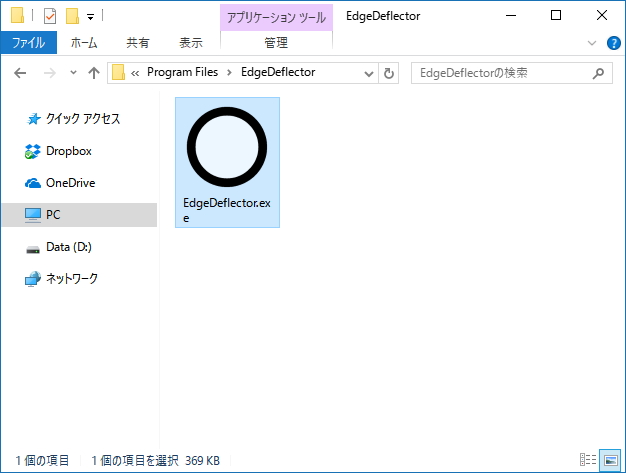Maximize the EdgeDeflector window
Screen dimensions: 626x473
(556, 16)
